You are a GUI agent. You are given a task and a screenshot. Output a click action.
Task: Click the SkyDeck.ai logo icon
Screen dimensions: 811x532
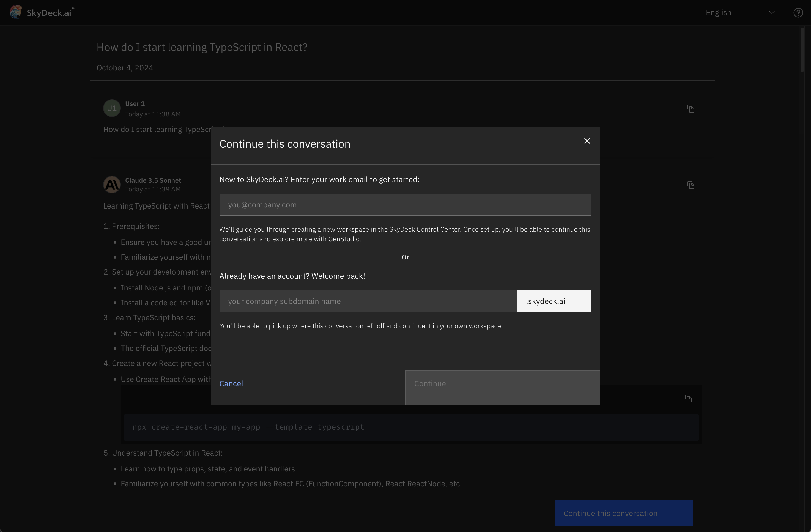pos(15,12)
